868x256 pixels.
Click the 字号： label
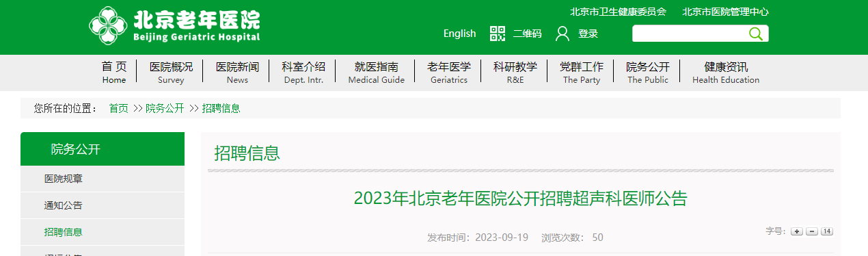click(x=776, y=231)
